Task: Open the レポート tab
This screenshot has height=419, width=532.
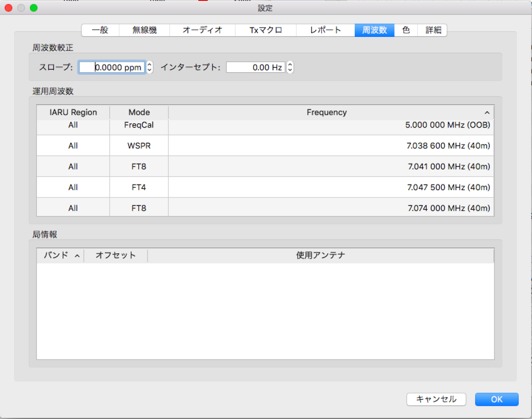Action: pos(326,30)
